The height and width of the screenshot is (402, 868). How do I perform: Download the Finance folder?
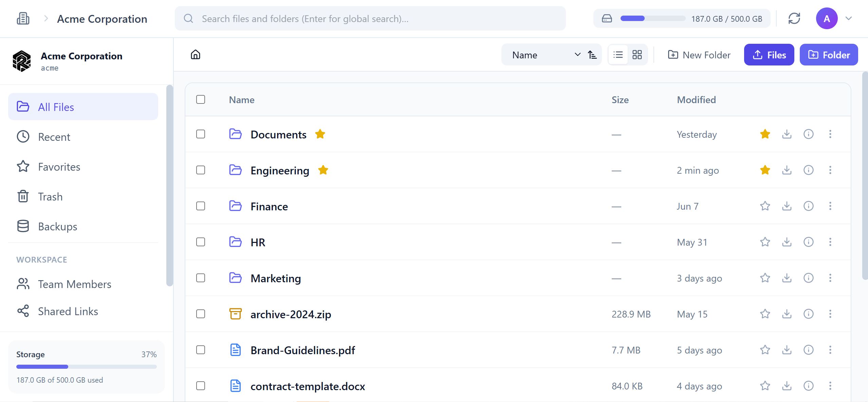[x=787, y=206]
